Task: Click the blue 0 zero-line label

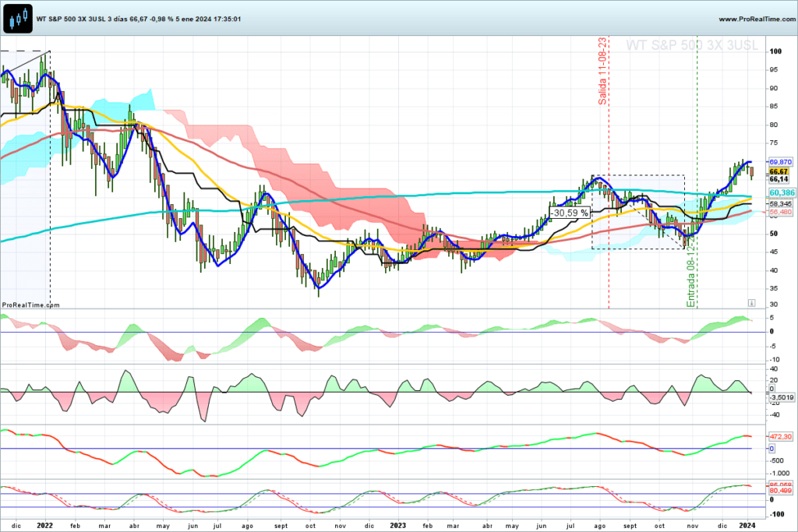Action: (772, 449)
